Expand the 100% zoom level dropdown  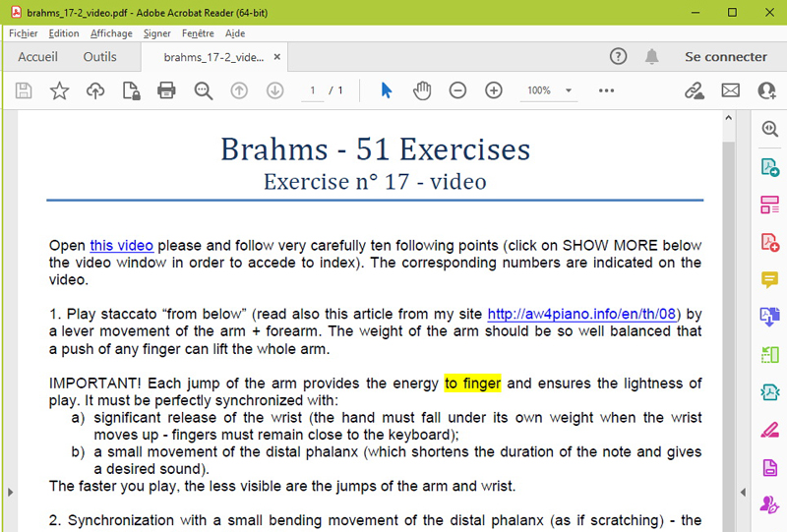(x=569, y=90)
